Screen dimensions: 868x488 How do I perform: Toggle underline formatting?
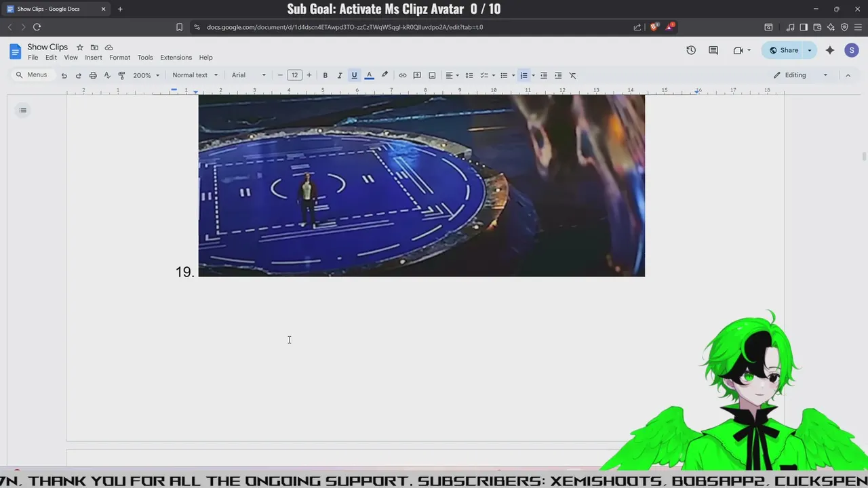[x=354, y=75]
